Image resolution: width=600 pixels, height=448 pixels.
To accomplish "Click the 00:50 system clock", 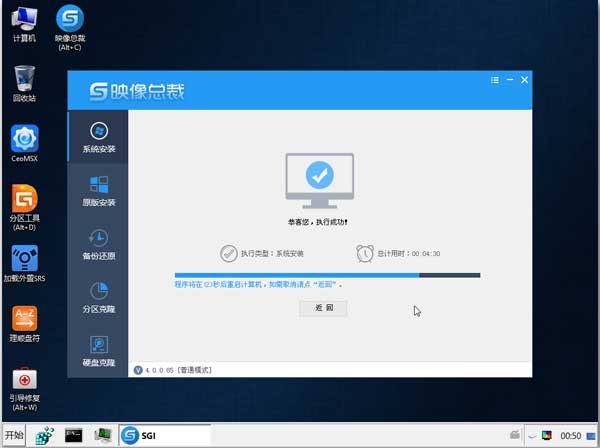I will pos(571,436).
